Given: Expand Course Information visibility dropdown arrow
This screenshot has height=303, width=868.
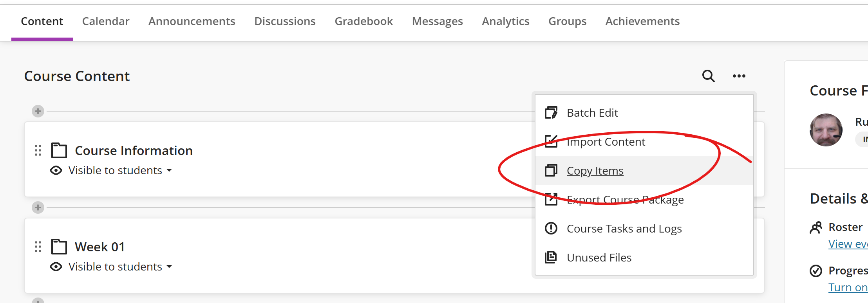Looking at the screenshot, I should [x=169, y=170].
